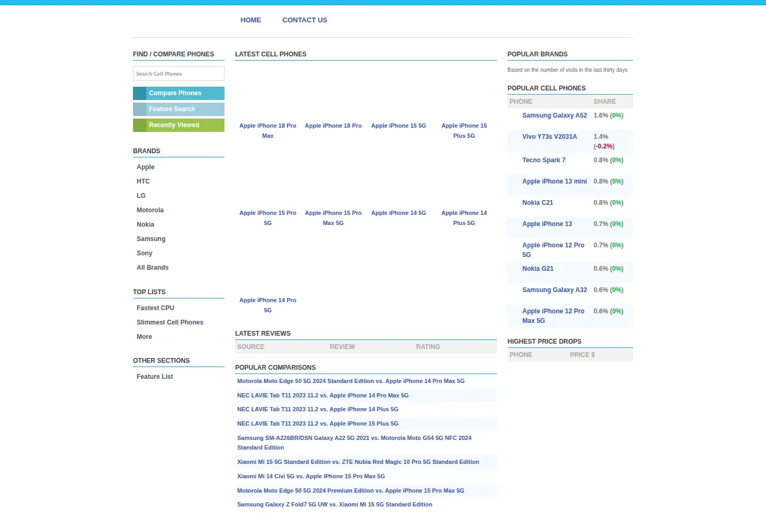The height and width of the screenshot is (532, 766).
Task: Open Apple iPhone 14 Pro 5G
Action: click(x=268, y=305)
